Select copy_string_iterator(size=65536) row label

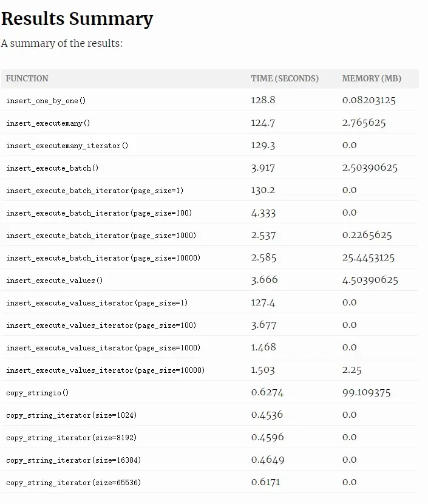tap(73, 483)
